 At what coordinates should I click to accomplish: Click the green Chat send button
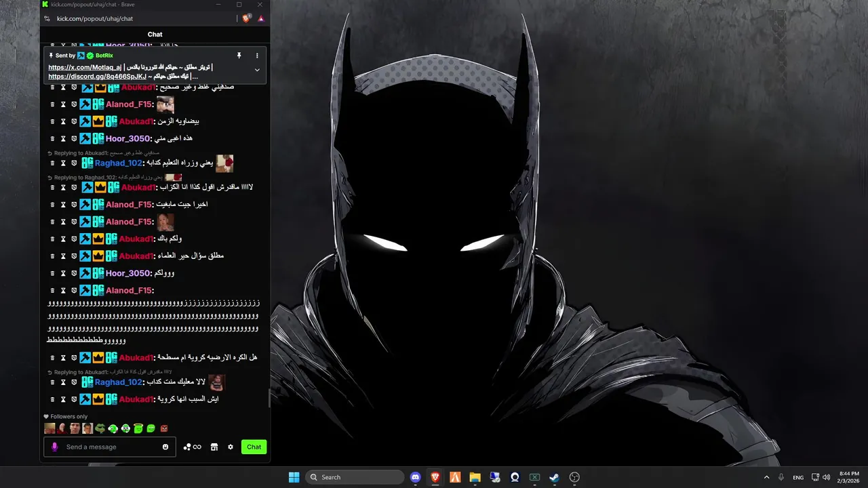254,447
